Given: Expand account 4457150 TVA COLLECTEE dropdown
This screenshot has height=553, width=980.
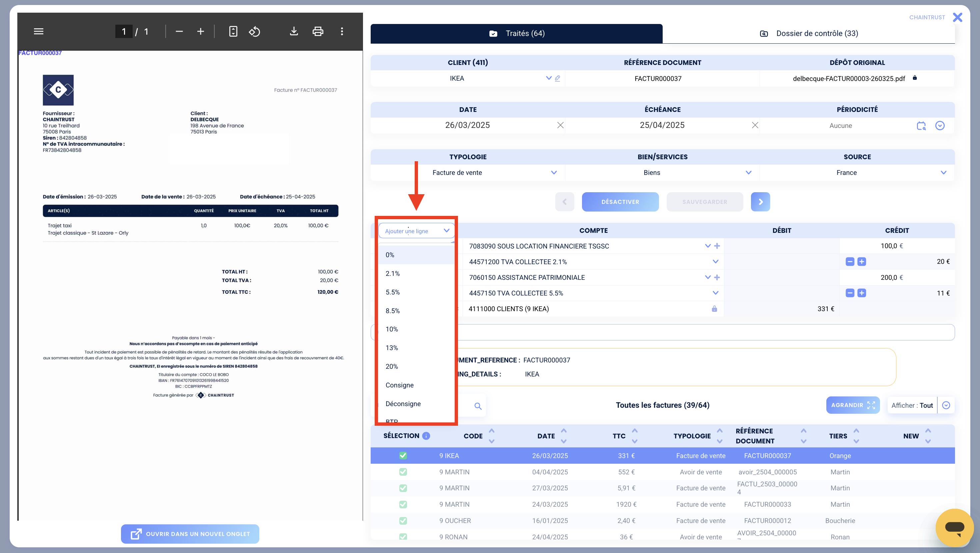Looking at the screenshot, I should pyautogui.click(x=715, y=293).
